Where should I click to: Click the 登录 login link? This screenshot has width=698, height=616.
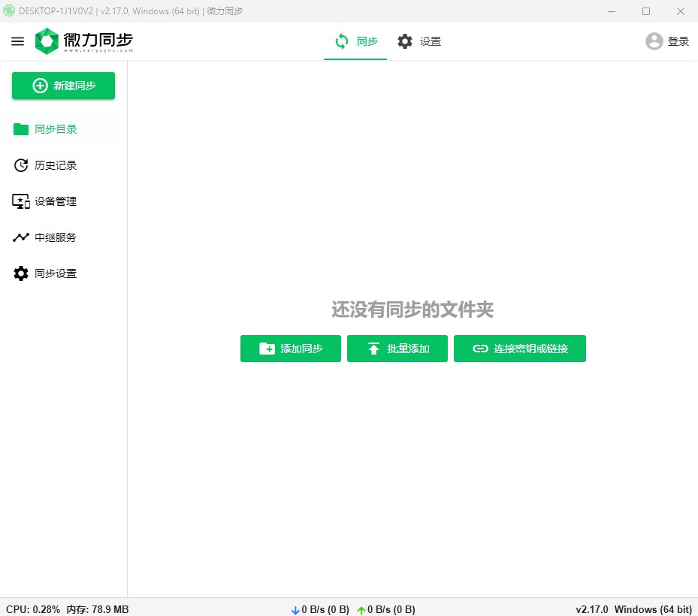pos(675,41)
